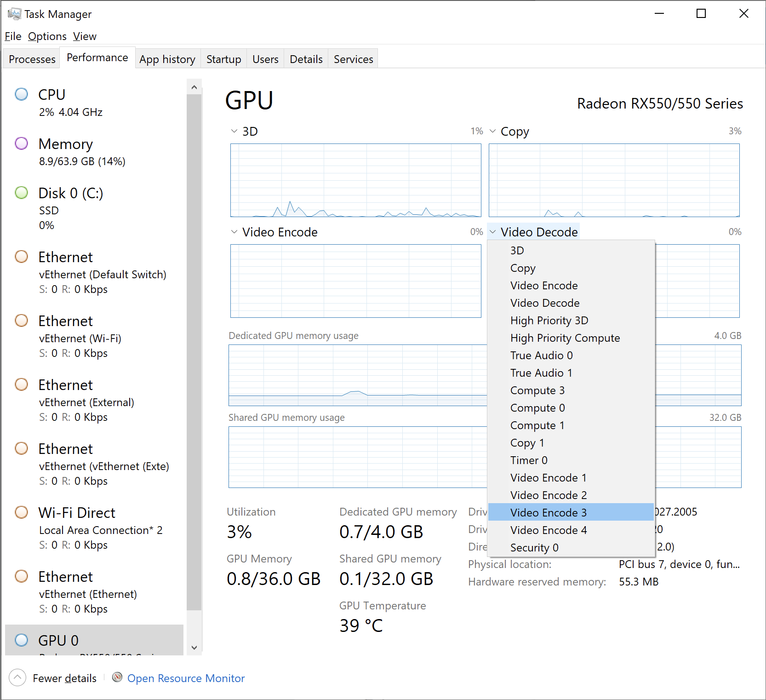
Task: Click the Wi-Fi Direct circle icon
Action: [22, 512]
